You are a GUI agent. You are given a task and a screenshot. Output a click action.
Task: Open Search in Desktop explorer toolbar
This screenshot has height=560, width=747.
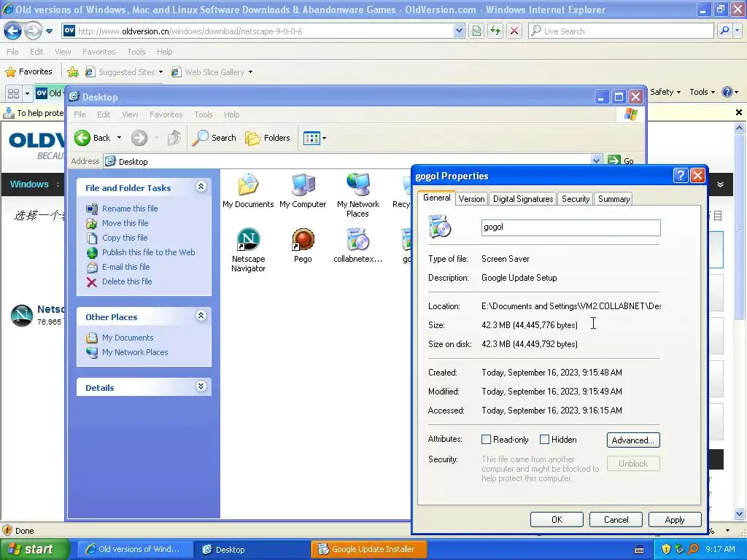pos(214,138)
